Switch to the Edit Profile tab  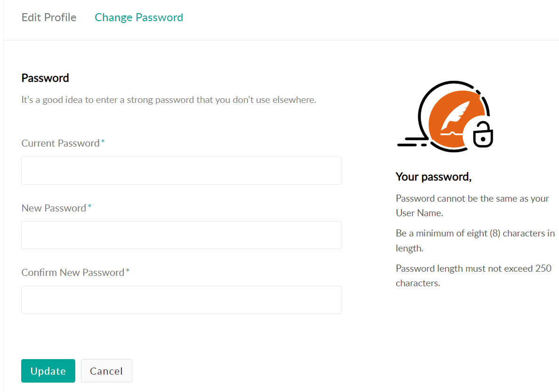click(x=49, y=17)
